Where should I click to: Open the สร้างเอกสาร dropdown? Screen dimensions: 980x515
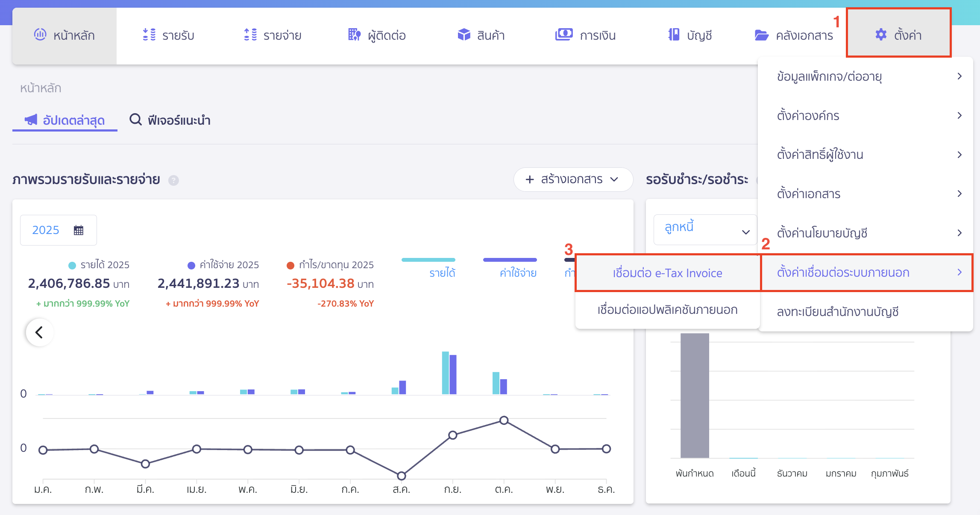click(572, 180)
